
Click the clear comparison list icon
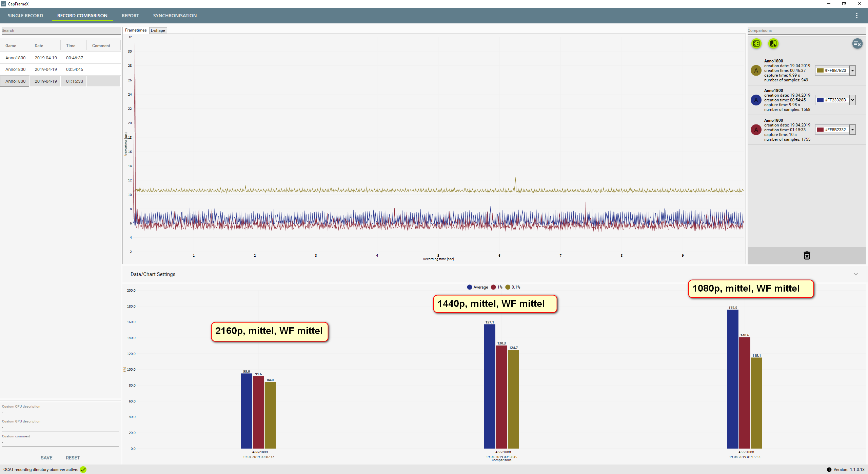(x=857, y=43)
